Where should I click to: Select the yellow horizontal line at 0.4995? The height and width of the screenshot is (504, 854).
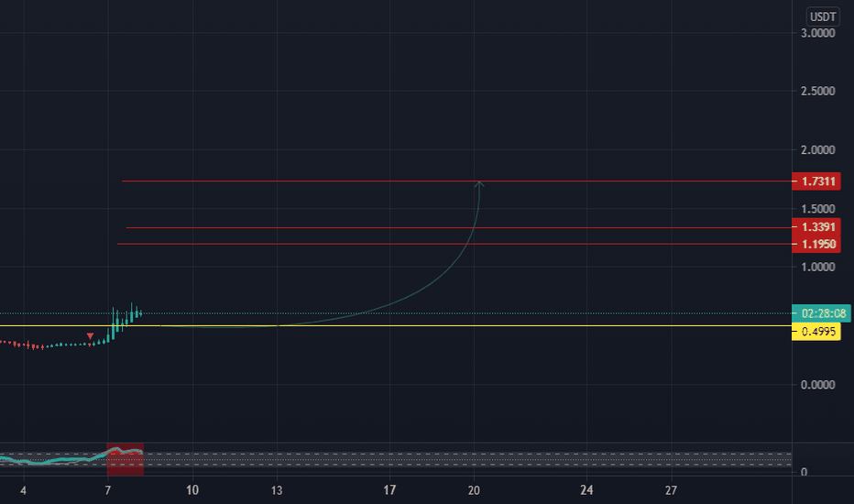[x=396, y=326]
